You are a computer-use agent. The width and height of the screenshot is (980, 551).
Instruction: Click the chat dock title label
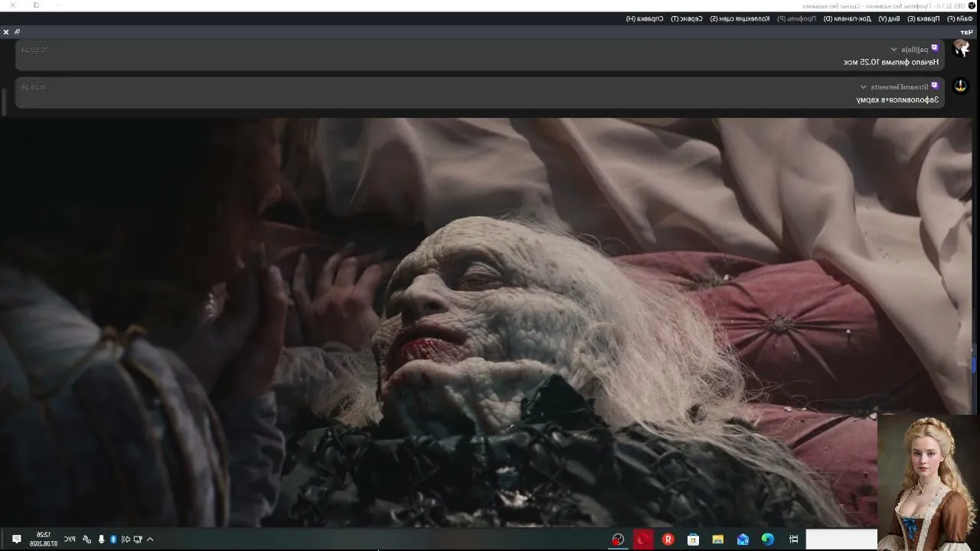[966, 32]
